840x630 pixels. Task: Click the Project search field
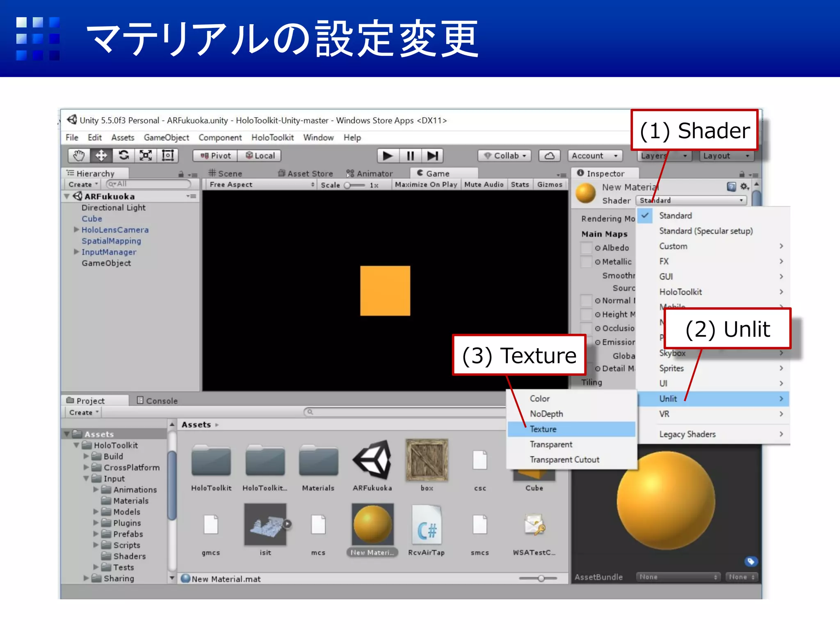coord(404,412)
